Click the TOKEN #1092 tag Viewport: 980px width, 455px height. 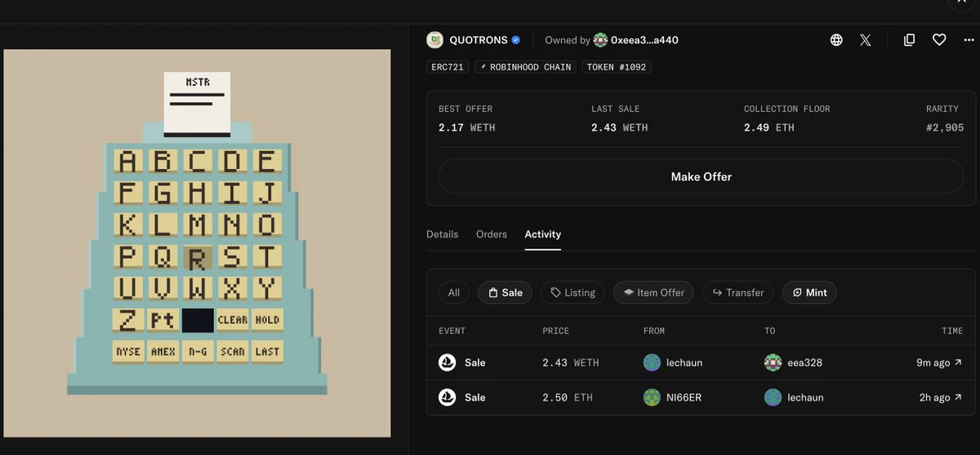617,67
